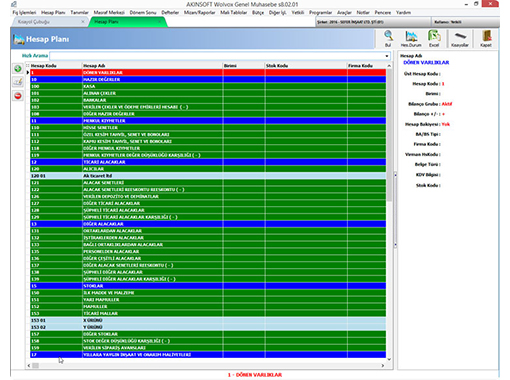Select row 110 HİSSE SENETLERİ
Image resolution: width=510 pixels, height=380 pixels.
pos(208,128)
